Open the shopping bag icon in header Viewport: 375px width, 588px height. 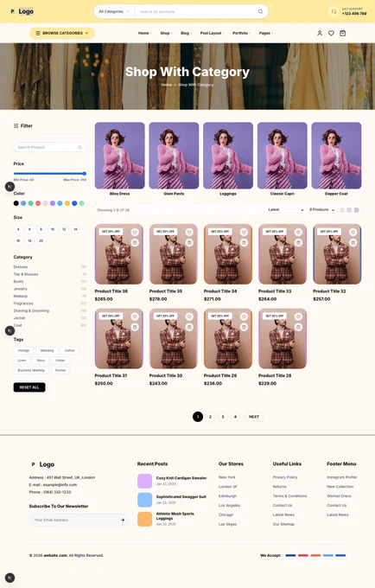click(x=342, y=33)
